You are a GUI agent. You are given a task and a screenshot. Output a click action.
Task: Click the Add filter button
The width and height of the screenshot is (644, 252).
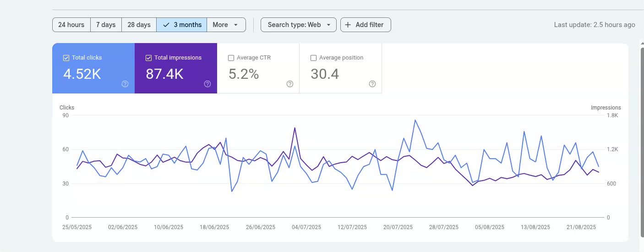point(366,25)
